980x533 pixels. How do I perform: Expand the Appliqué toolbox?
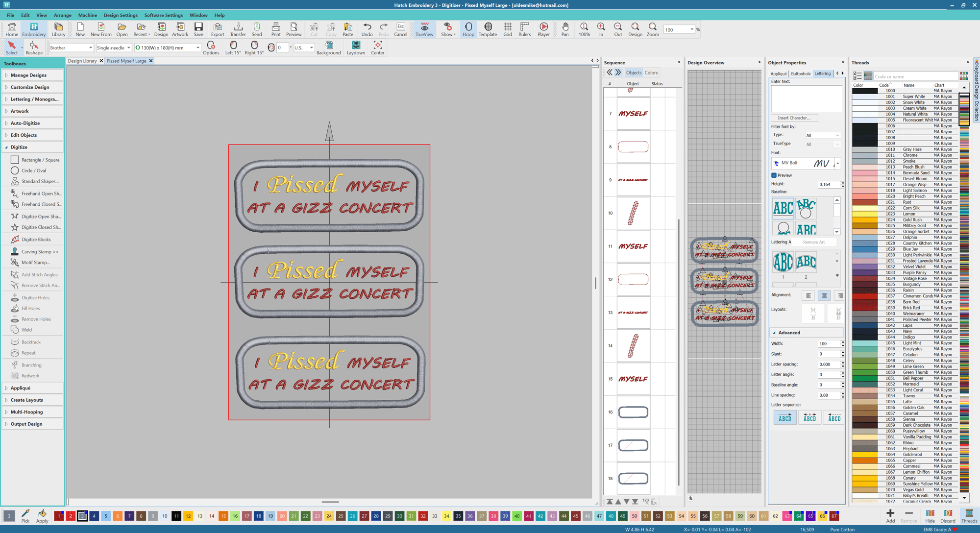tap(21, 388)
